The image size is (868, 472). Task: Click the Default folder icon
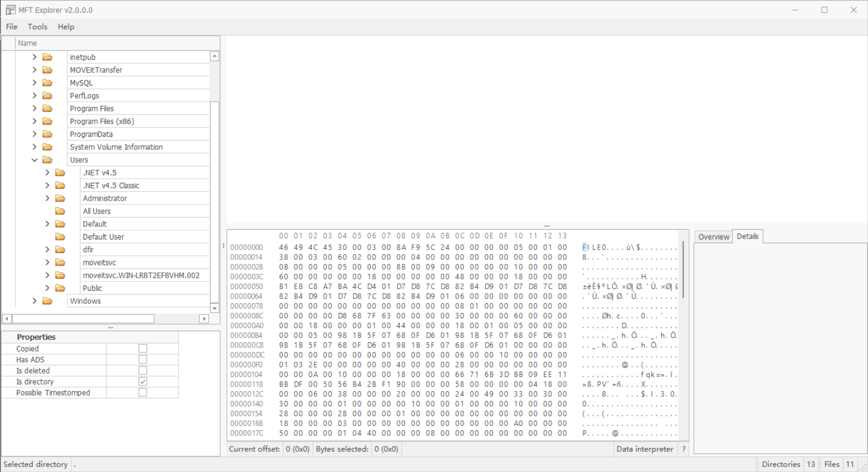[60, 224]
